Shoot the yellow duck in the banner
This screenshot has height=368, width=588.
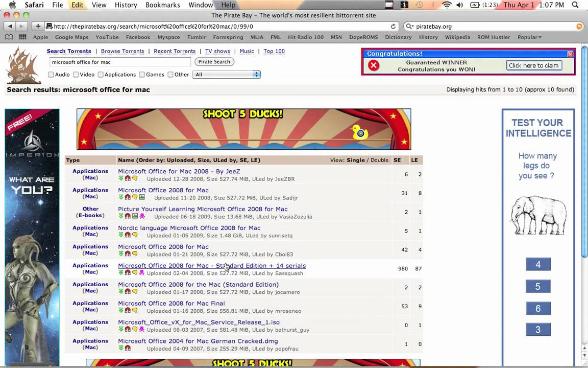point(360,132)
